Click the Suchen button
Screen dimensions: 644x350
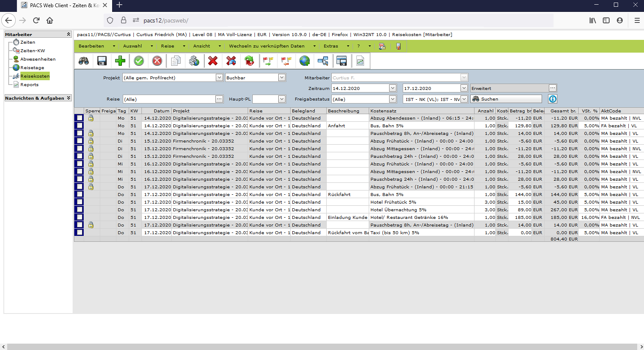coord(506,99)
